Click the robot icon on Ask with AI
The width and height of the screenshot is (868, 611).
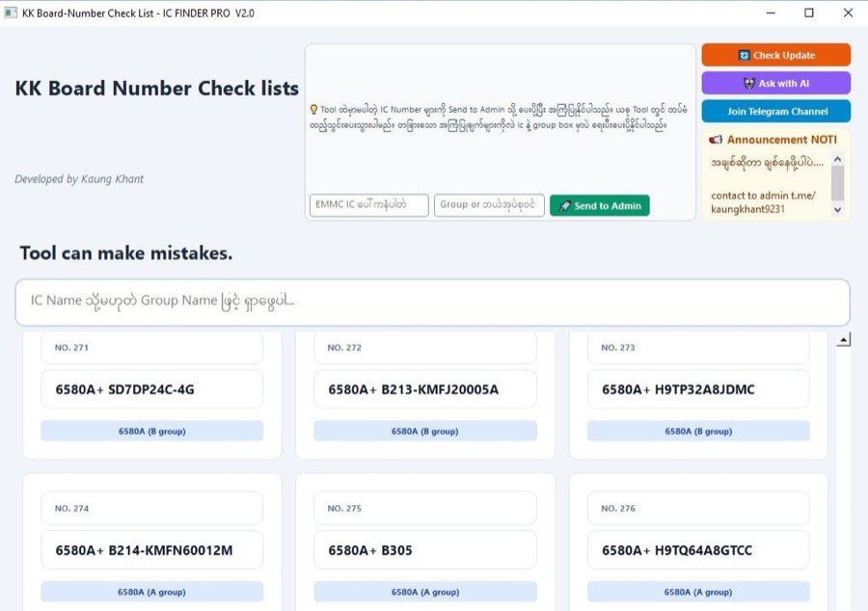click(749, 84)
